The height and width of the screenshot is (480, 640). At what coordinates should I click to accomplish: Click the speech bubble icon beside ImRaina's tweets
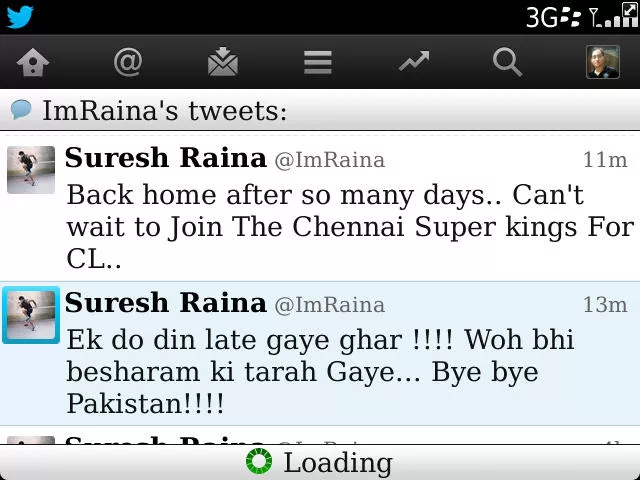point(21,109)
